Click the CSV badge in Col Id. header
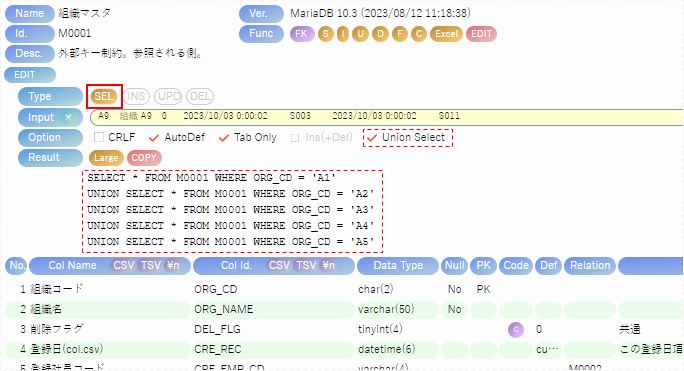Screen dimensions: 684x371 [279, 265]
